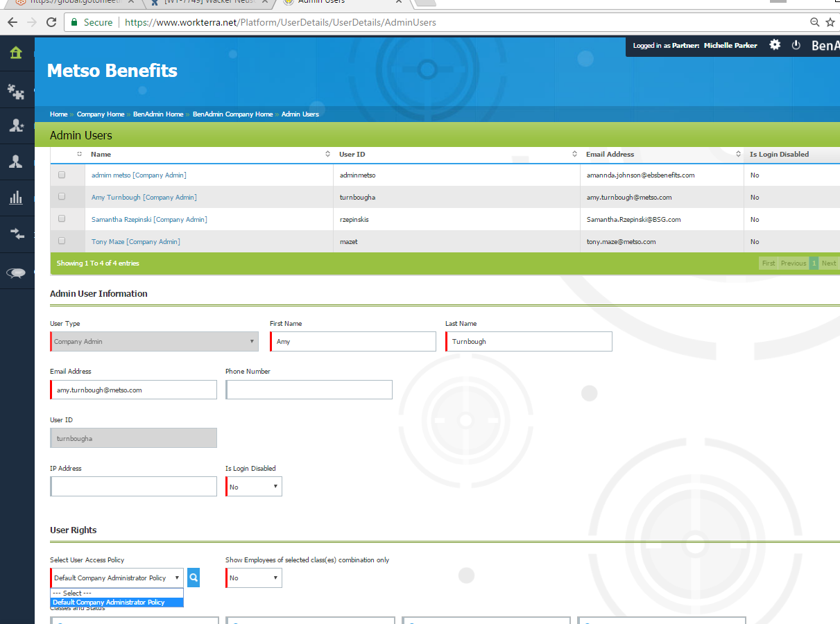840x624 pixels.
Task: Open the admim metso user link
Action: [139, 175]
